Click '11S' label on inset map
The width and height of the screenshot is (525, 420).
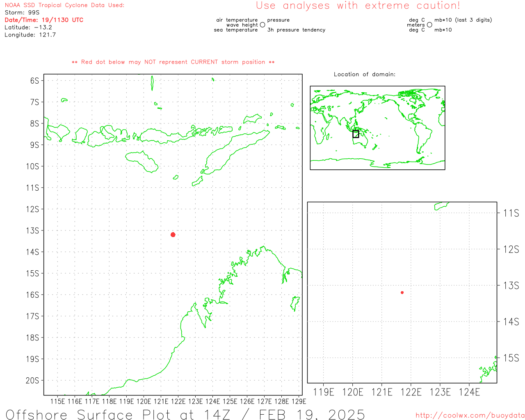click(x=511, y=213)
